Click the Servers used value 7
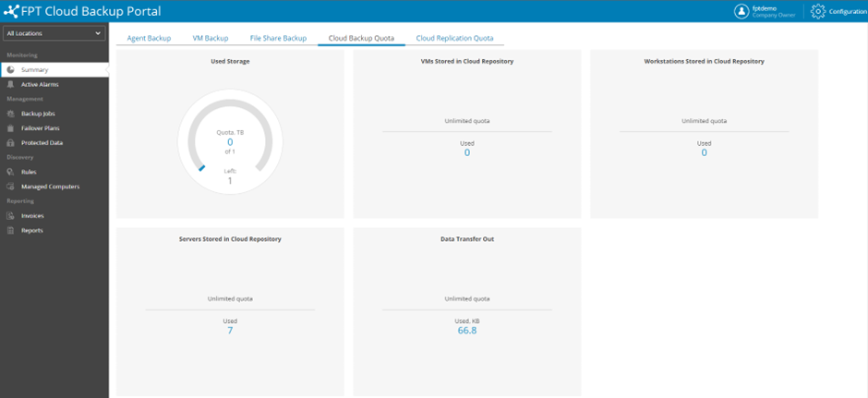 [230, 330]
